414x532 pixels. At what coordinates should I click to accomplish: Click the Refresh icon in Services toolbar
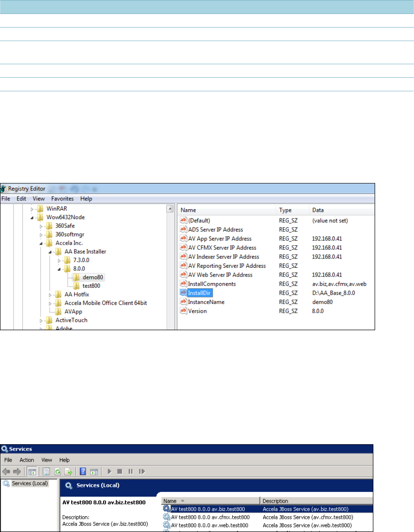[58, 472]
